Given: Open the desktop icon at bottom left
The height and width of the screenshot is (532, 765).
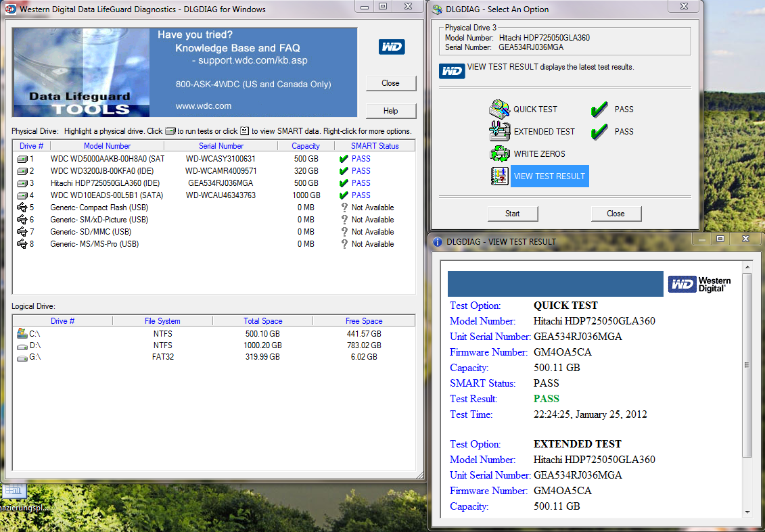Looking at the screenshot, I should pyautogui.click(x=14, y=492).
